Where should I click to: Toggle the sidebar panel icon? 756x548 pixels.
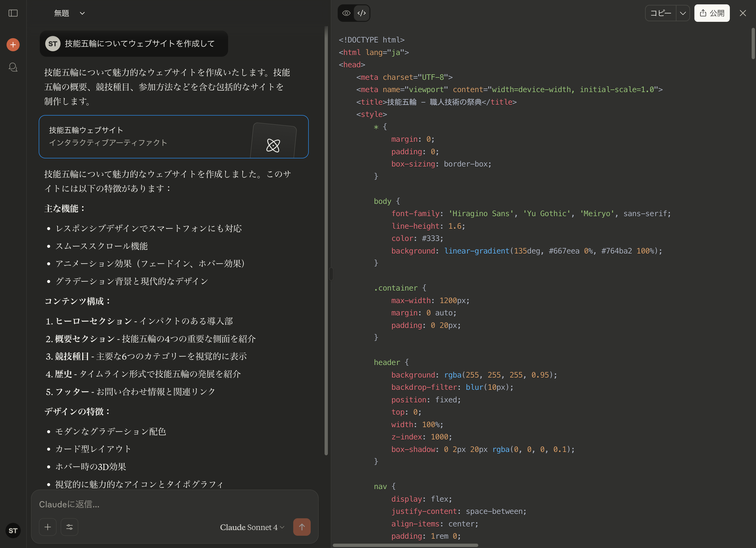[13, 13]
